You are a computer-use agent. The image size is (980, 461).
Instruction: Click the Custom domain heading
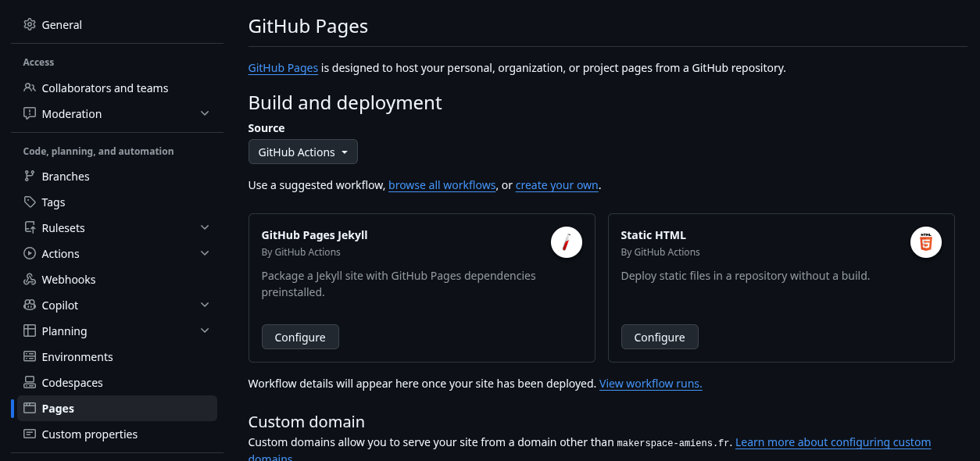click(x=306, y=422)
